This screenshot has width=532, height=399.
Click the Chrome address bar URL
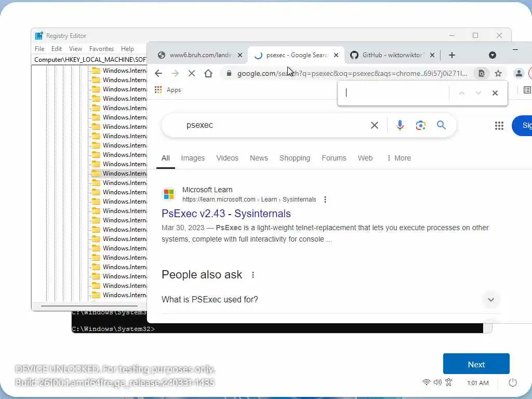pos(352,73)
